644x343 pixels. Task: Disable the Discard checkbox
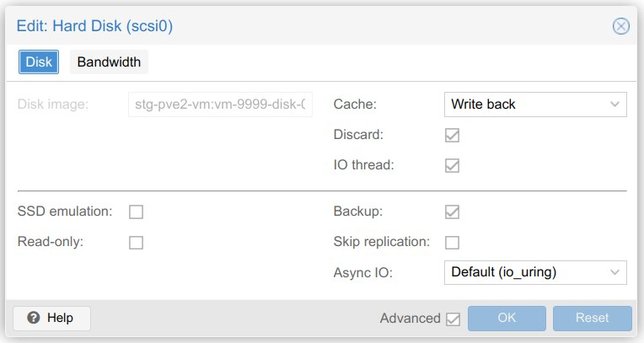pyautogui.click(x=453, y=135)
